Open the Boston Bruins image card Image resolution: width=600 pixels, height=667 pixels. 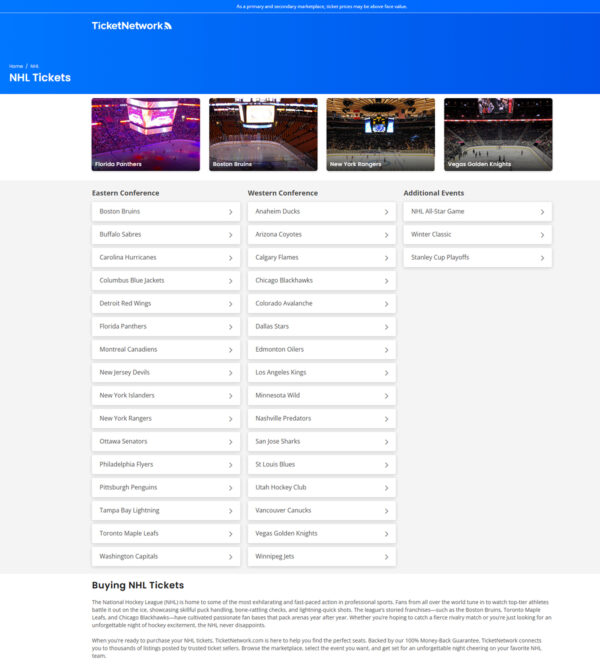[x=263, y=134]
